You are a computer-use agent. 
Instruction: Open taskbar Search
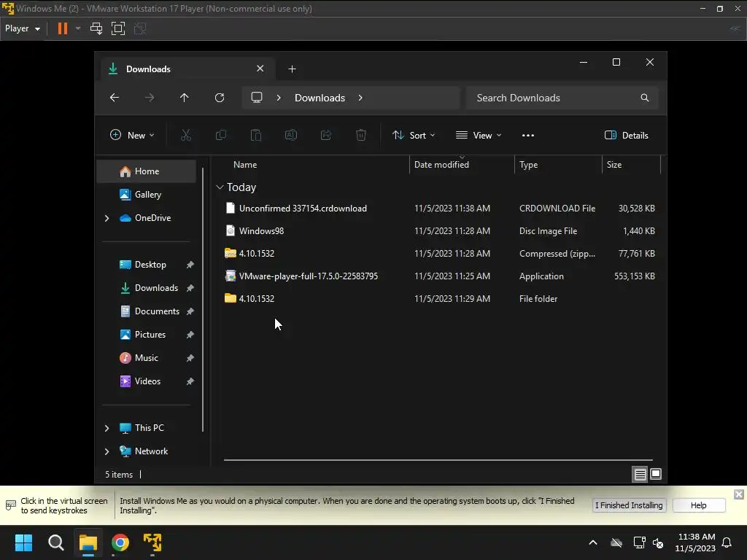point(55,542)
